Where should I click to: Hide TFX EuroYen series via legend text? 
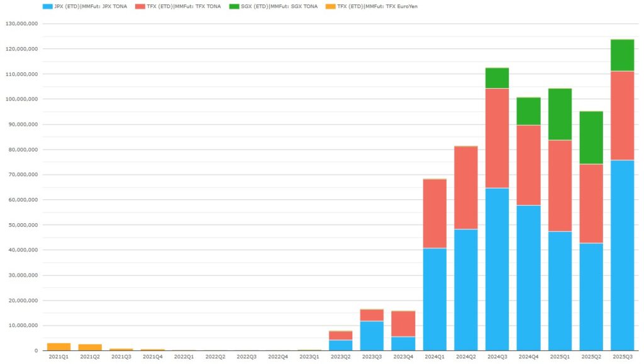point(377,6)
